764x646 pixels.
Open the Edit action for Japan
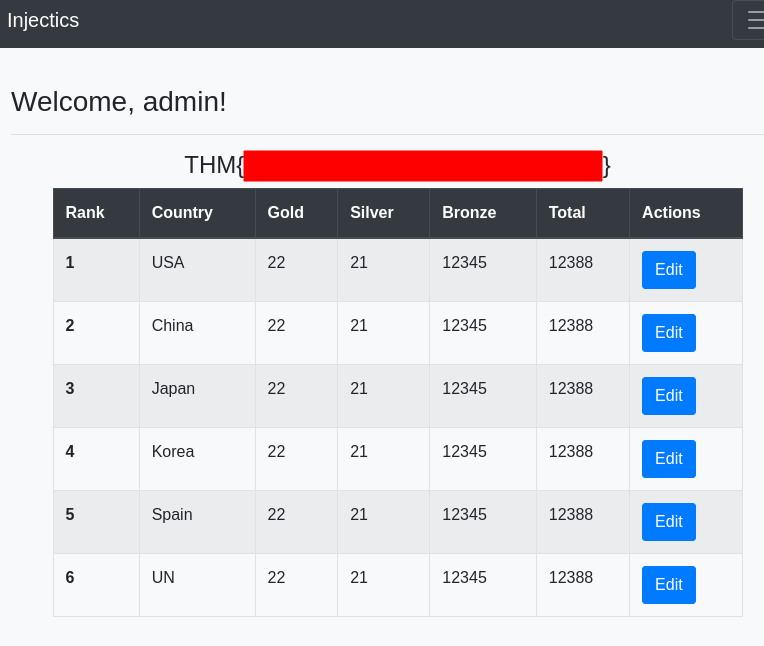pyautogui.click(x=668, y=396)
